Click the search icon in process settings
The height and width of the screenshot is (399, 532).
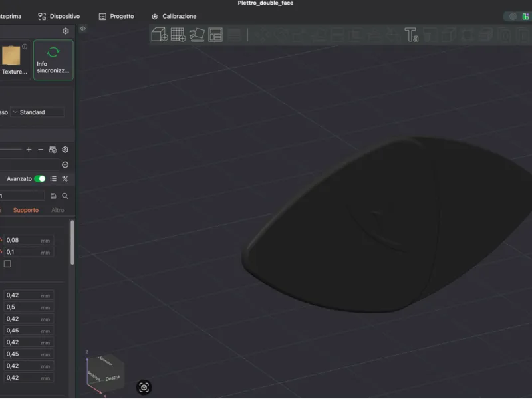pos(65,196)
